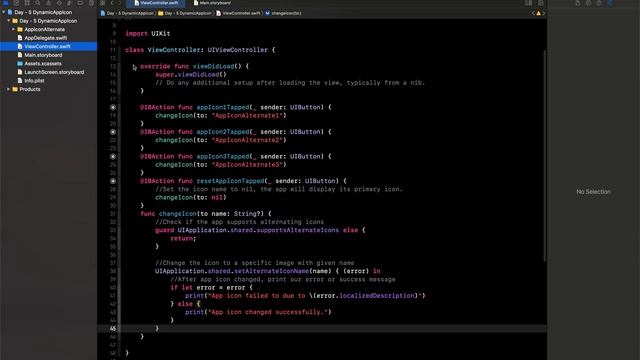The image size is (640, 360).
Task: Open the Related Items grid icon
Action: [x=102, y=3]
